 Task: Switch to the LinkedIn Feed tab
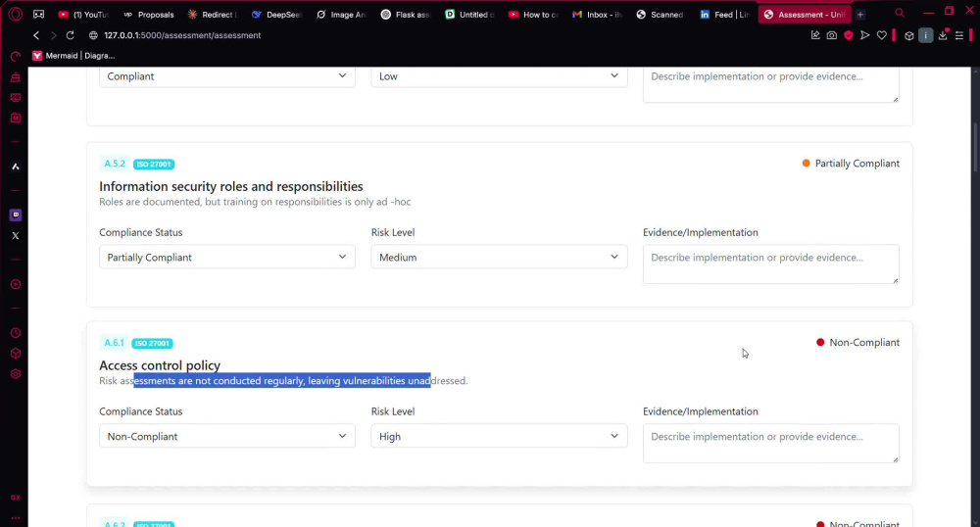(x=725, y=15)
